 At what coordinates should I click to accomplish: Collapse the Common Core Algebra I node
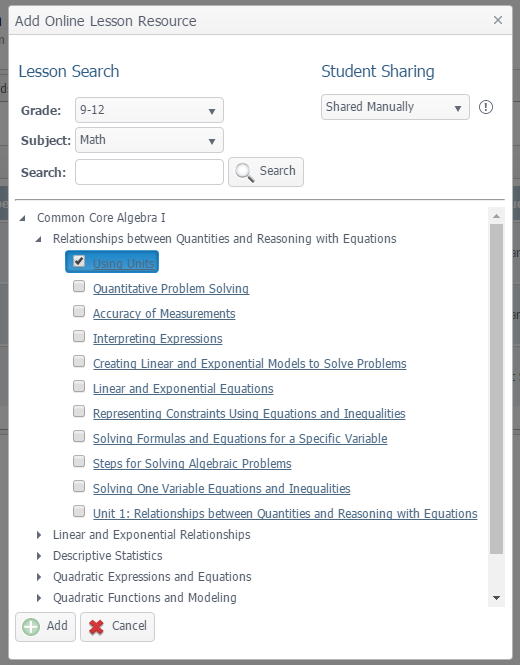point(22,218)
